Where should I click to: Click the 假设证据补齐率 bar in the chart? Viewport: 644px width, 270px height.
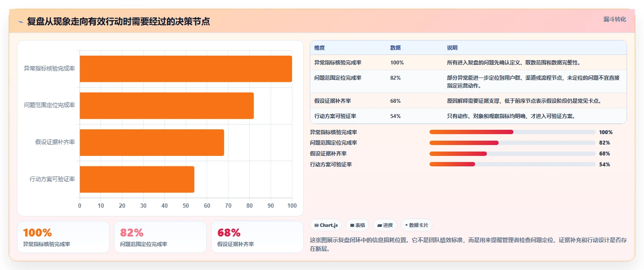coord(152,142)
